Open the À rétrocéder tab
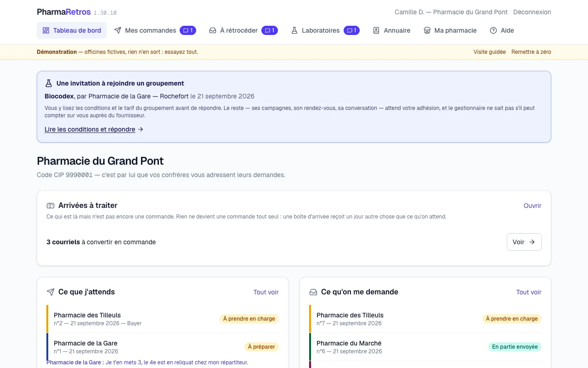 (243, 30)
